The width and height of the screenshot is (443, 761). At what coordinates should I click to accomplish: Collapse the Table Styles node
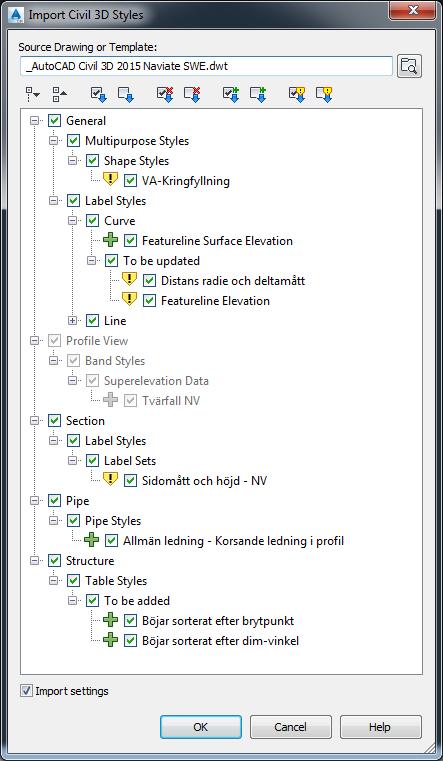click(x=53, y=580)
